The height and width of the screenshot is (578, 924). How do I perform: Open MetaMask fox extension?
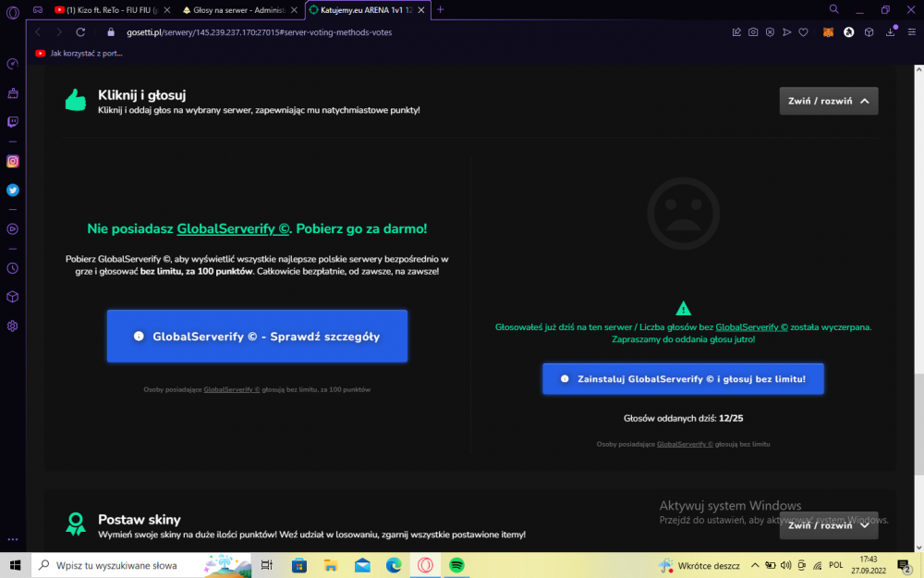(x=828, y=32)
